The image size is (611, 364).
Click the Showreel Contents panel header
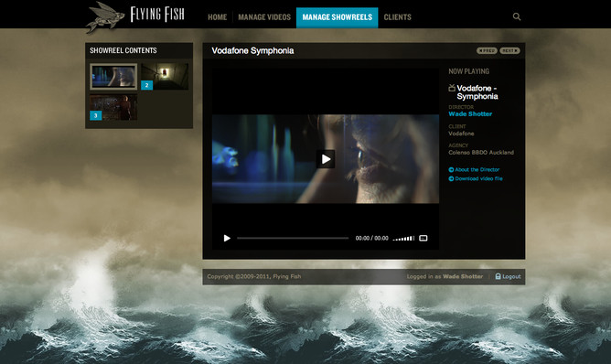pos(139,50)
